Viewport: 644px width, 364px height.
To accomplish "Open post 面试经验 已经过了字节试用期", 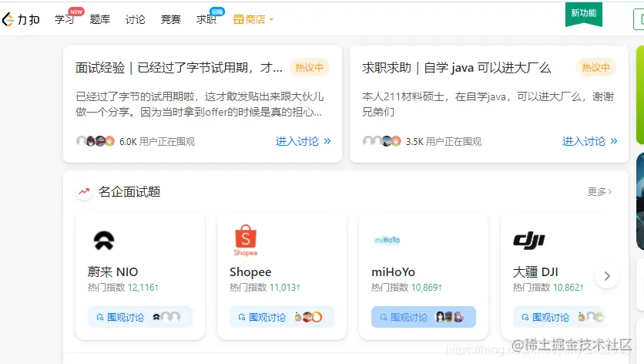I will 179,67.
